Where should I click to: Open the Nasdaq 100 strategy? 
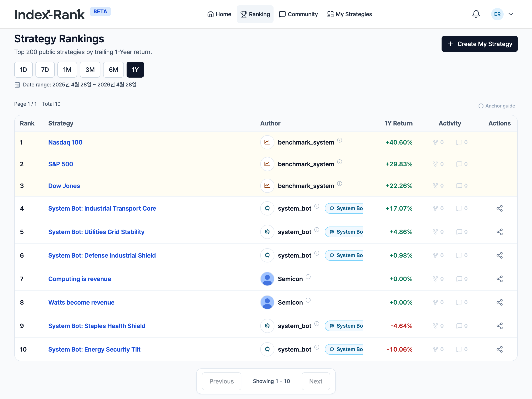tap(65, 142)
